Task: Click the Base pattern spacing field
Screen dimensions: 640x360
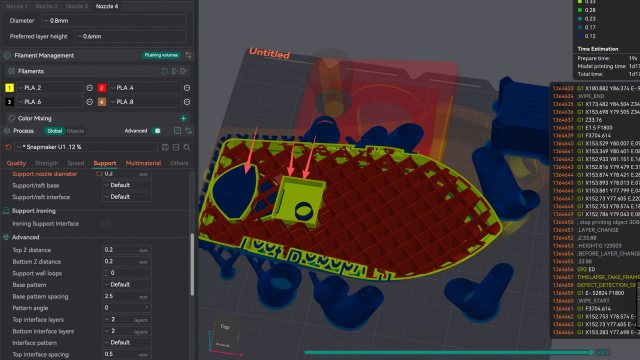Action: coord(127,296)
